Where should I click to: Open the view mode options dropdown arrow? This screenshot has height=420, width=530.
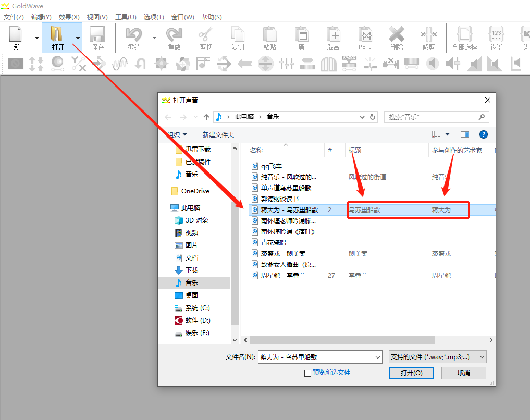tap(447, 134)
